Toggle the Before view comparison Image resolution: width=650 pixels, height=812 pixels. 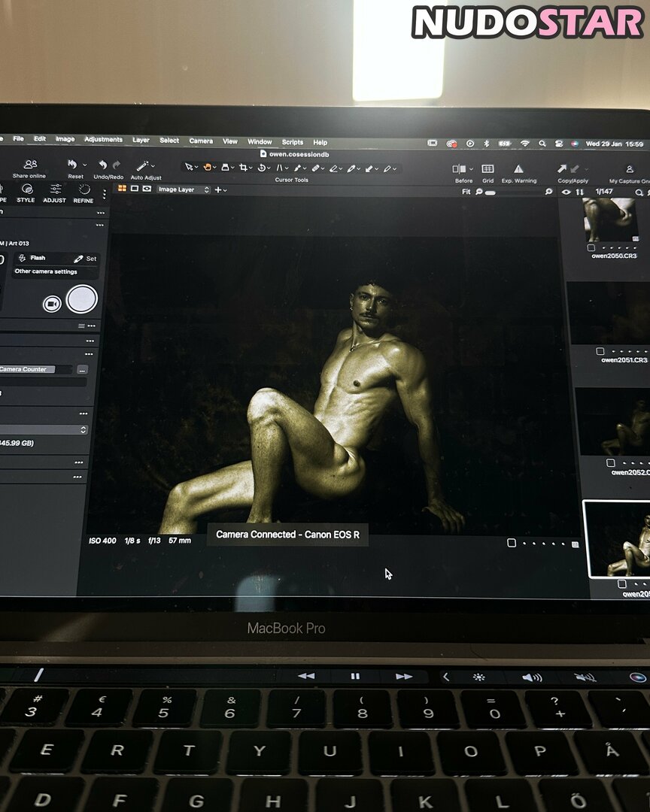(x=459, y=169)
